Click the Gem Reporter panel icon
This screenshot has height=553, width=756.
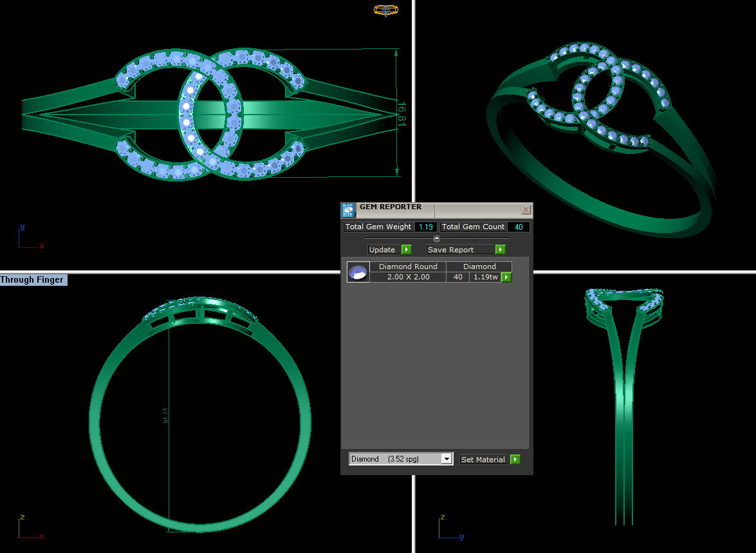pyautogui.click(x=348, y=210)
